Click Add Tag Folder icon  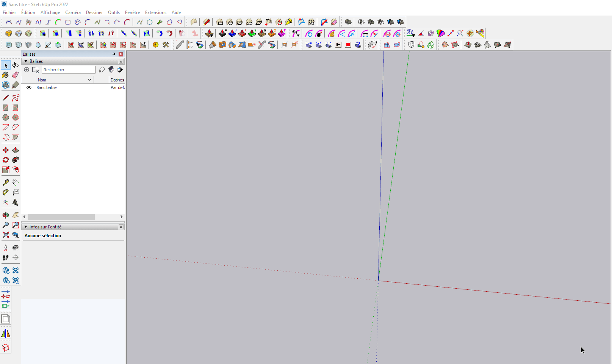tap(36, 70)
